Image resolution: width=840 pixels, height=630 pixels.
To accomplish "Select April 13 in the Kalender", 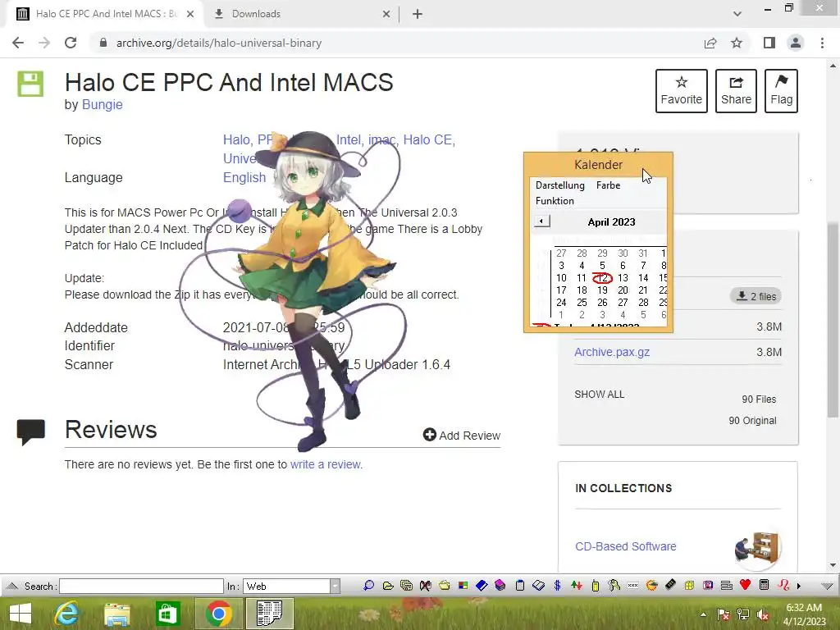I will (623, 277).
